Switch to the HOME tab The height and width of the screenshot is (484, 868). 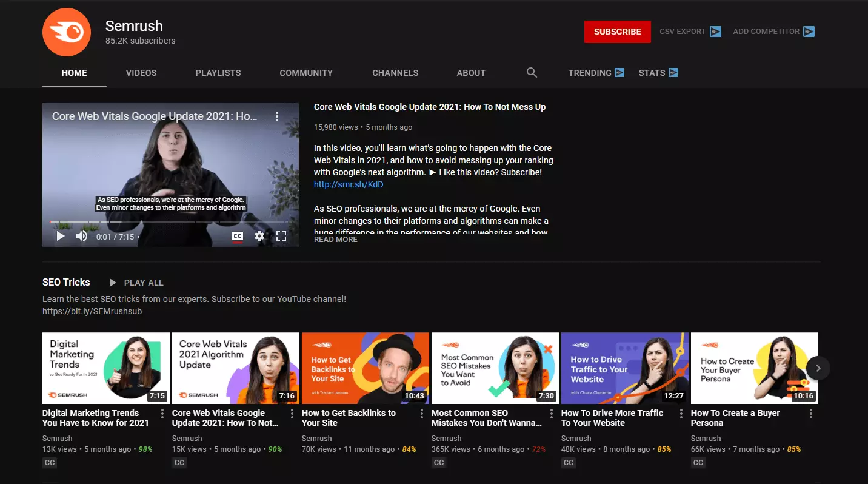click(75, 73)
